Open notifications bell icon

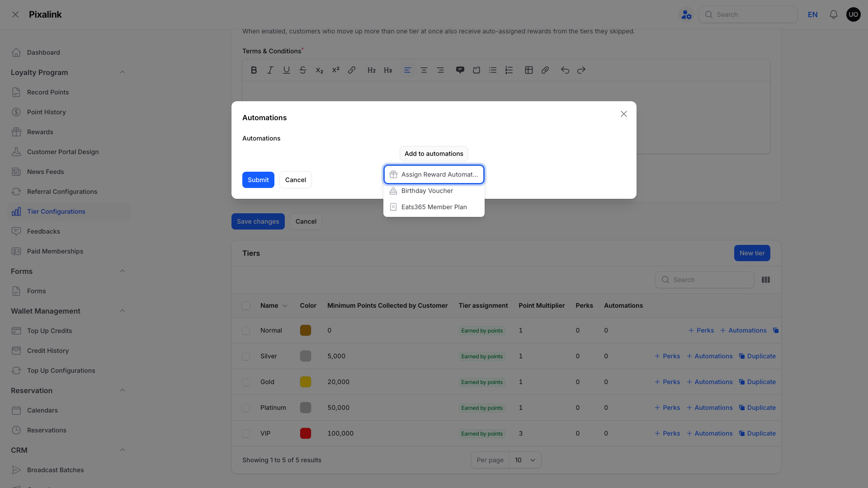833,14
